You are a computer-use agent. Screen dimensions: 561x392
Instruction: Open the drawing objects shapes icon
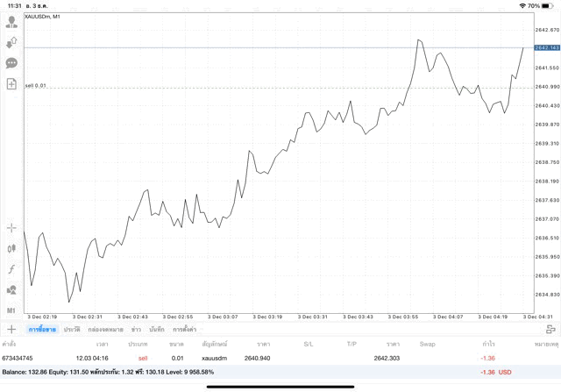click(x=11, y=289)
